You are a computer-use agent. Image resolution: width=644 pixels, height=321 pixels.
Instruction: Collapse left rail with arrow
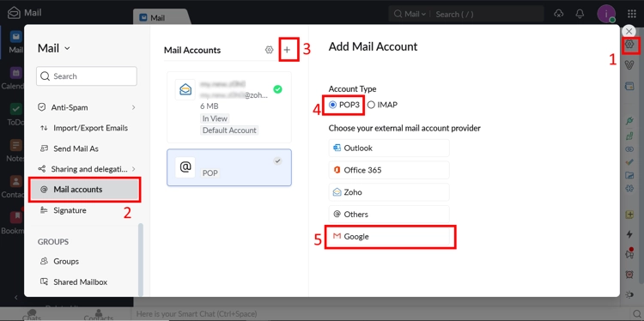pos(16,297)
